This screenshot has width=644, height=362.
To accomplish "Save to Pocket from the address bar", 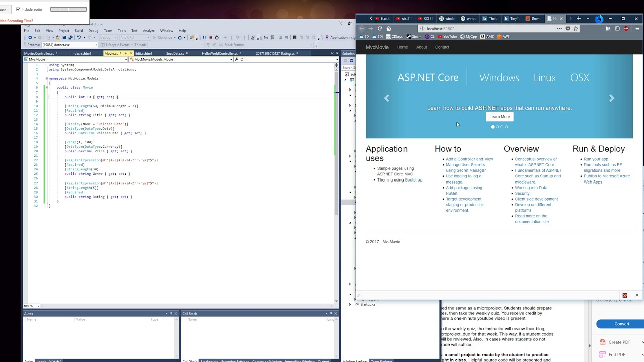I will pyautogui.click(x=568, y=29).
